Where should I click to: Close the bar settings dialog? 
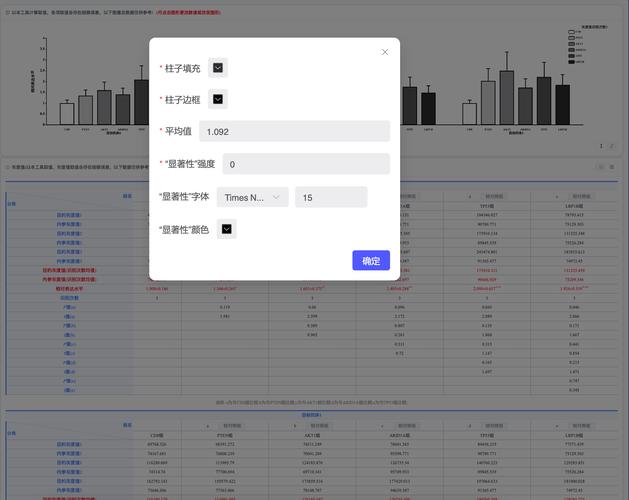point(385,52)
